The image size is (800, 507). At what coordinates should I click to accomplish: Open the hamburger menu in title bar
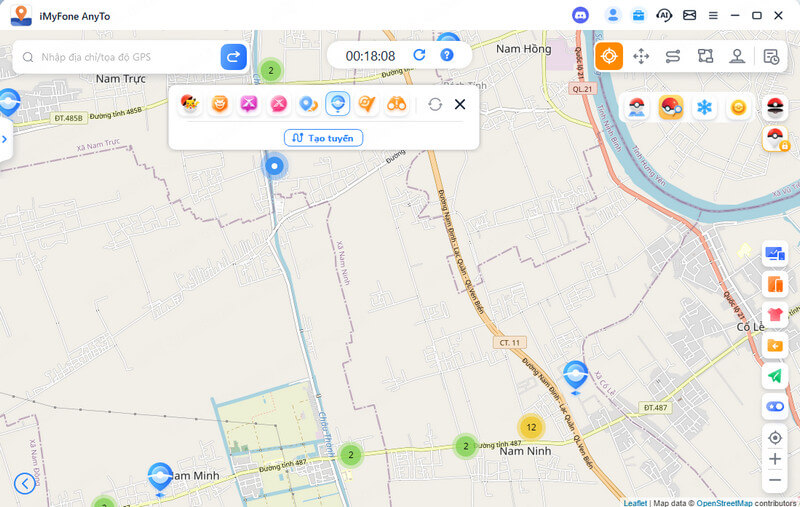[x=713, y=15]
